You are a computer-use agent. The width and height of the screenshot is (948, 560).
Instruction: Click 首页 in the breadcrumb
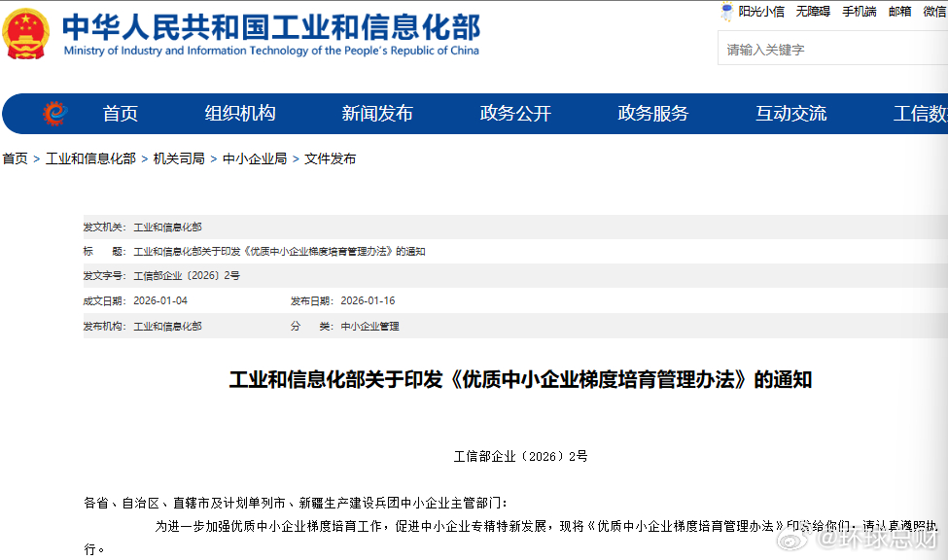pos(16,158)
